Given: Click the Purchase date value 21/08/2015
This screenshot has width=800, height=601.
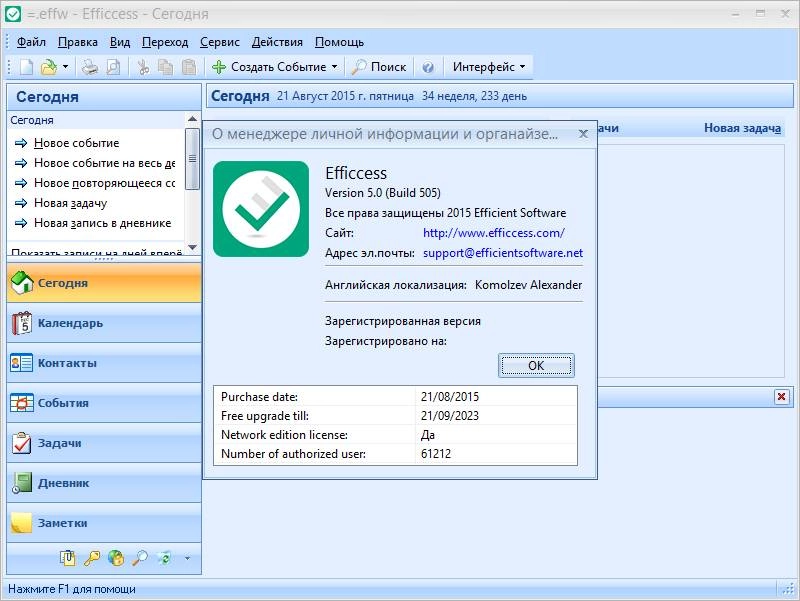Looking at the screenshot, I should [449, 396].
